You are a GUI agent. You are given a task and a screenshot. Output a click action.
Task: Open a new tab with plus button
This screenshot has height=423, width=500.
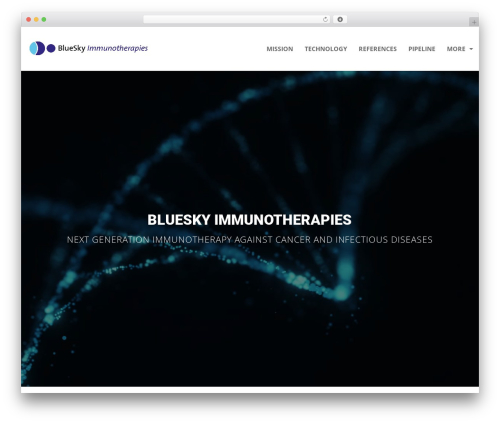474,22
